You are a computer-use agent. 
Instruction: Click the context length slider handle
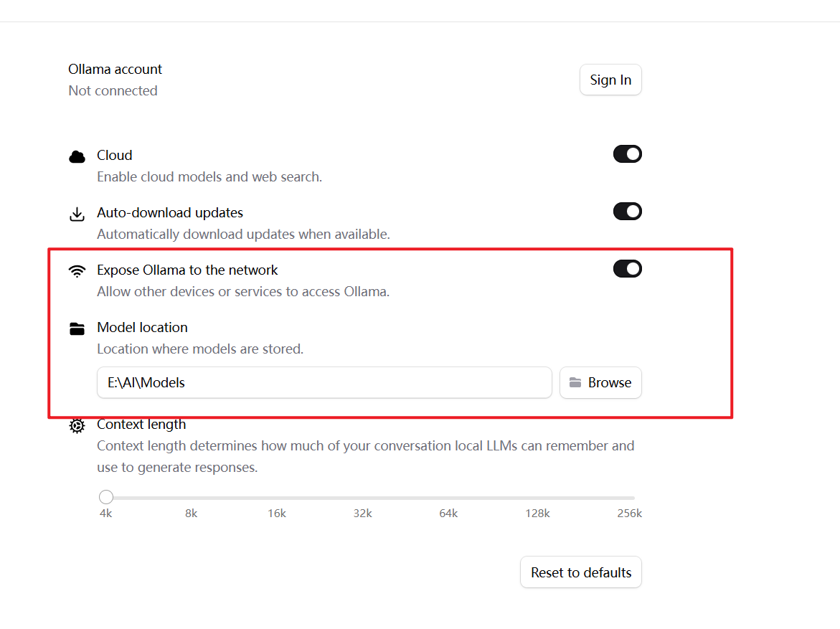click(x=106, y=497)
